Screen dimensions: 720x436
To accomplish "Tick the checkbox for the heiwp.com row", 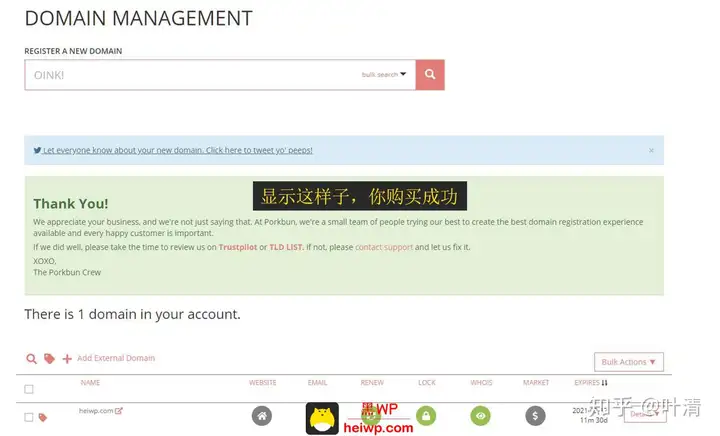I will tap(29, 417).
